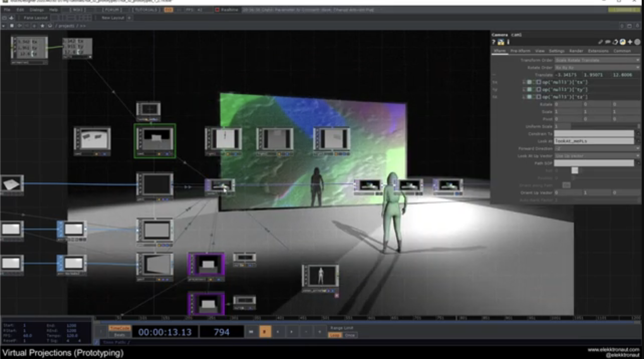The height and width of the screenshot is (359, 644).
Task: Select the green-outlined camera node
Action: coord(155,141)
